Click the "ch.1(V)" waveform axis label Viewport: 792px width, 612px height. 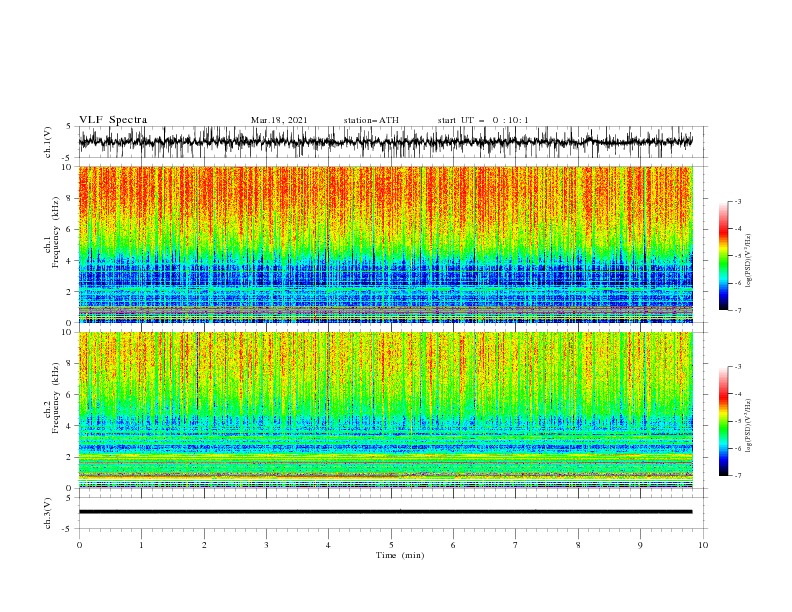(48, 142)
